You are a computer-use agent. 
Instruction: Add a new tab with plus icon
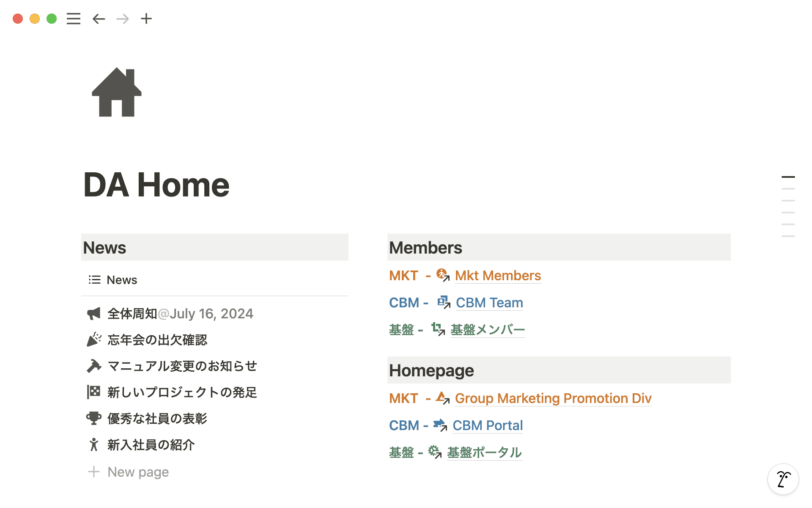tap(146, 19)
